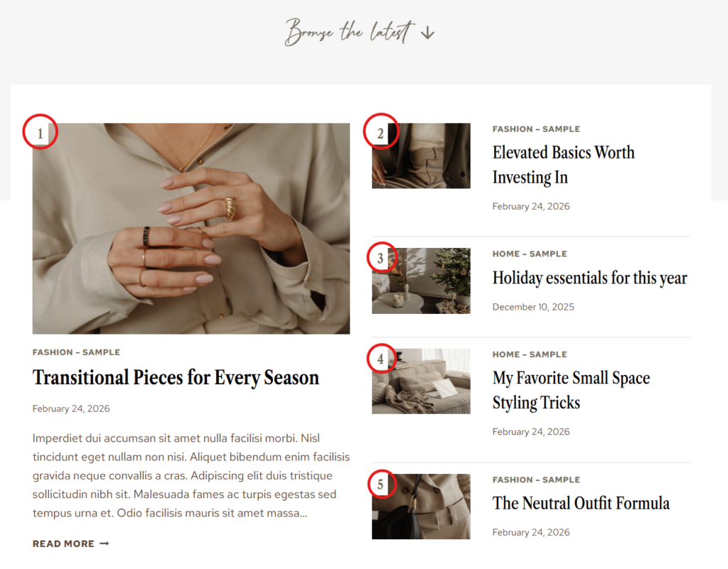Image resolution: width=728 pixels, height=569 pixels.
Task: Click the number 2 badge on blazer thumbnail
Action: click(x=380, y=134)
